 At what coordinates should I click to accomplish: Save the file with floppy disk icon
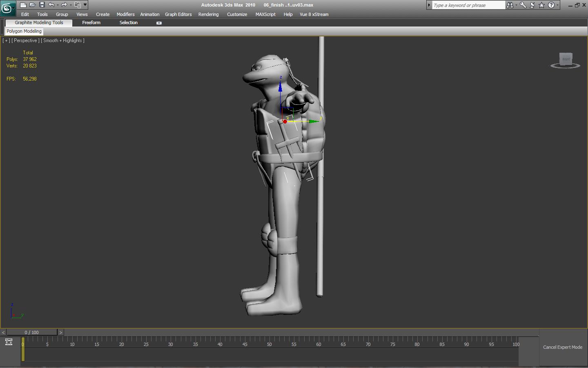[x=42, y=5]
